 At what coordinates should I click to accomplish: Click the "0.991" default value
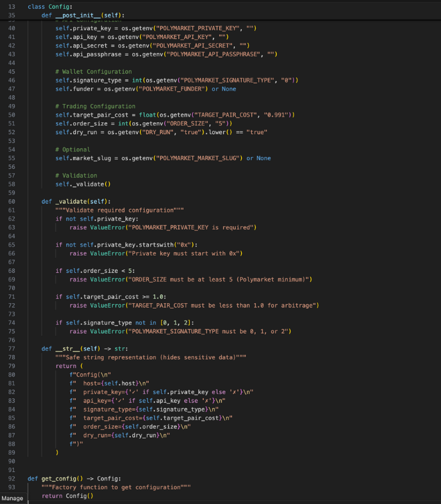(x=276, y=115)
